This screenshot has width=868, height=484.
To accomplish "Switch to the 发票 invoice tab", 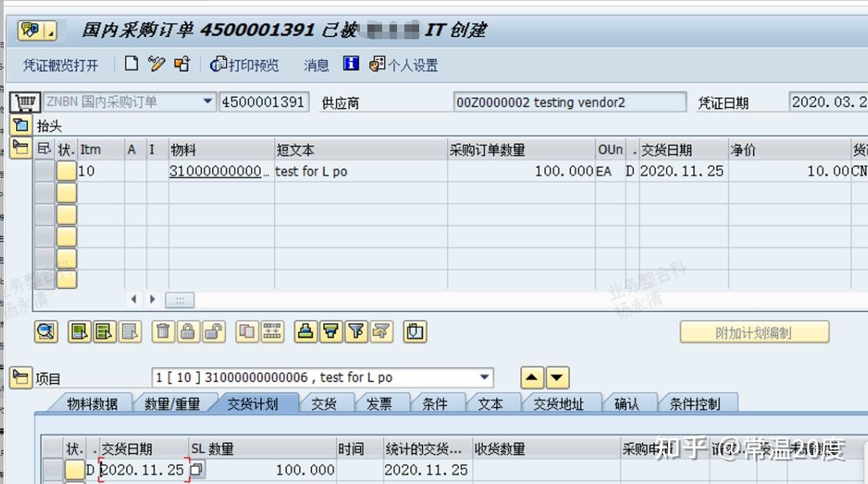I will [380, 403].
